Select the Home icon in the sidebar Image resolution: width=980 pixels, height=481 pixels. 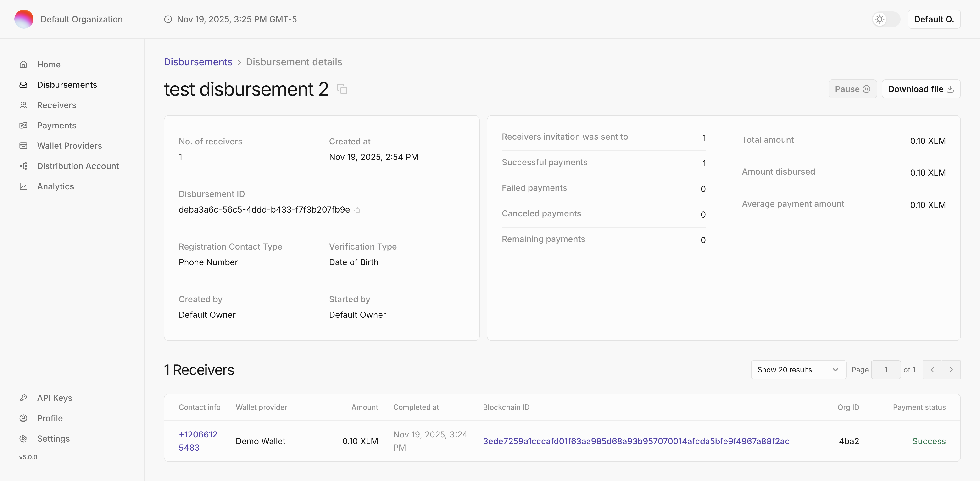click(x=24, y=64)
